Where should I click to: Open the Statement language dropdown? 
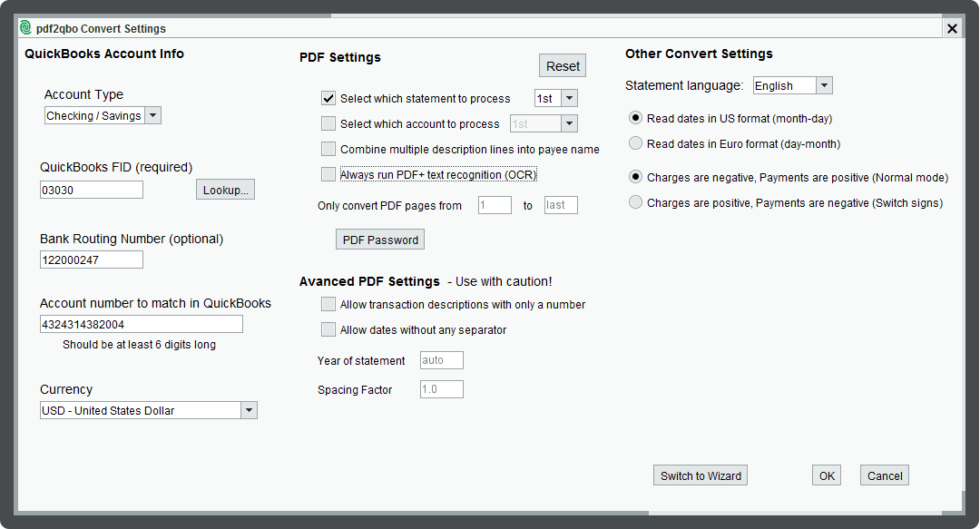pyautogui.click(x=823, y=85)
